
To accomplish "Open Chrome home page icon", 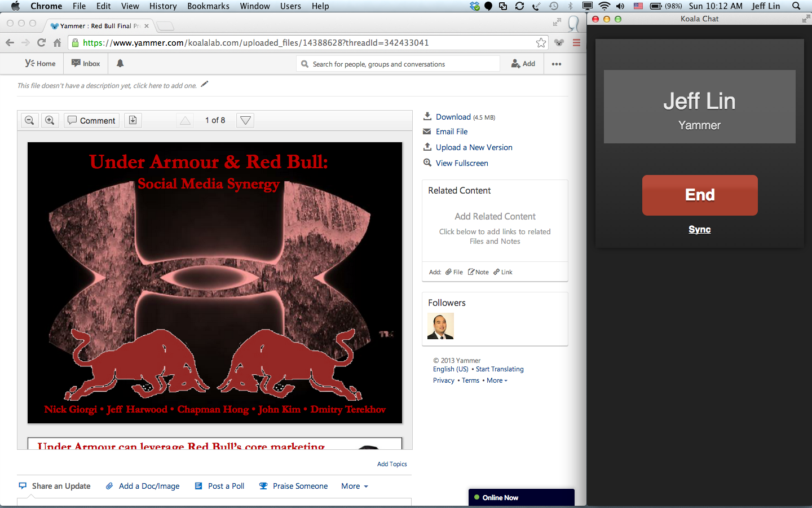I will coord(57,43).
